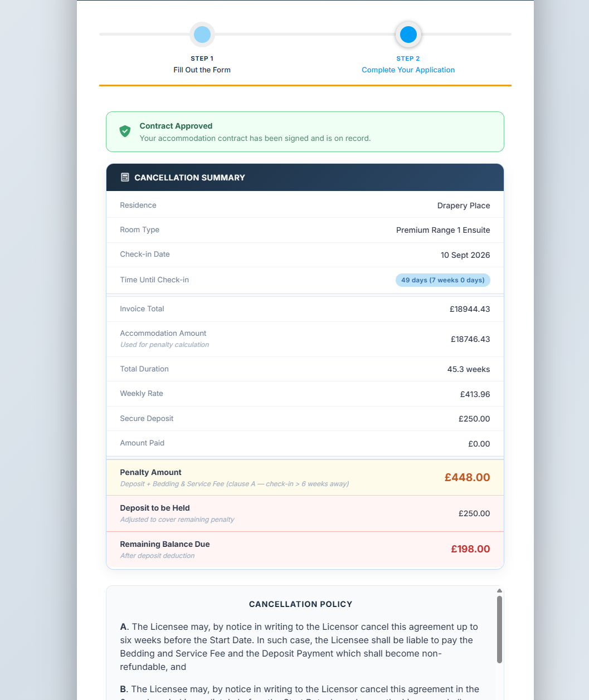This screenshot has width=589, height=700.
Task: Open the Complete Your Application step label
Action: pos(408,70)
